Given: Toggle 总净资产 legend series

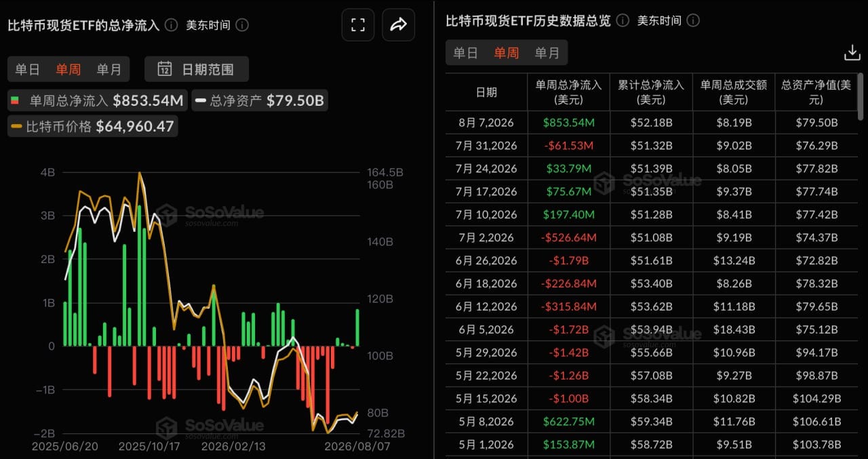Looking at the screenshot, I should pos(260,101).
